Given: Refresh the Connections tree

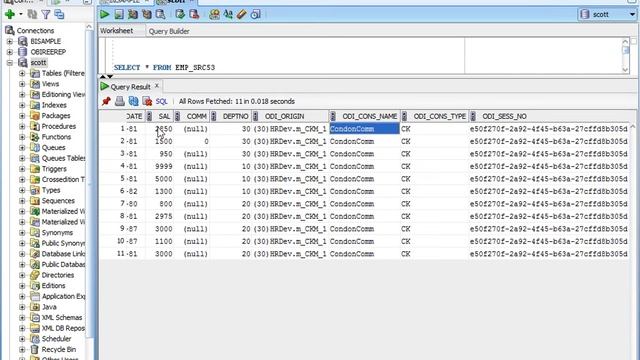Looking at the screenshot, I should pyautogui.click(x=32, y=14).
